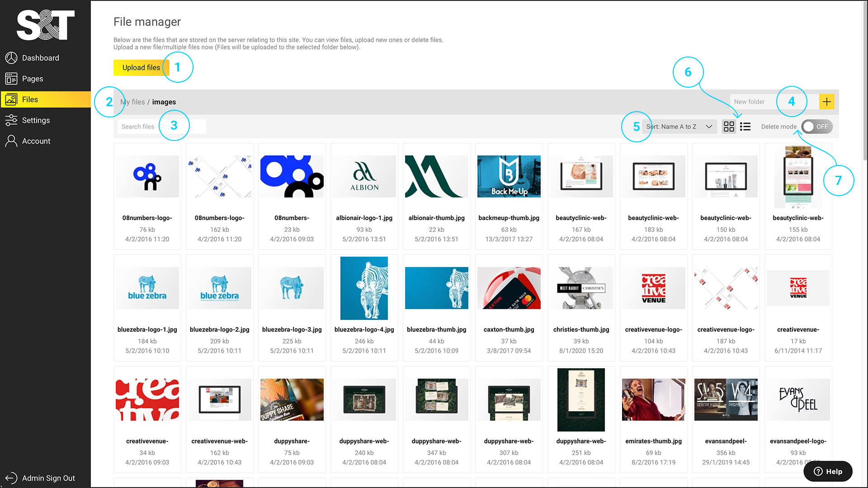Image resolution: width=868 pixels, height=488 pixels.
Task: Click the Dashboard icon in sidebar
Action: [11, 58]
